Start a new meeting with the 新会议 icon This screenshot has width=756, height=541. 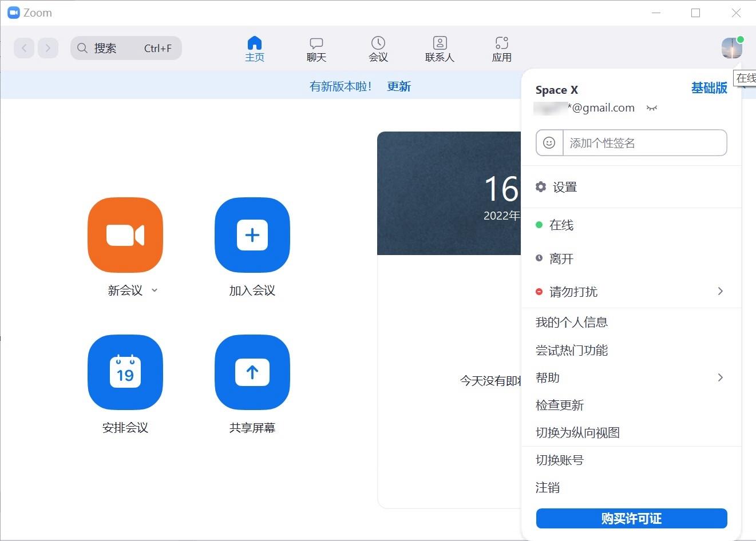click(x=125, y=234)
